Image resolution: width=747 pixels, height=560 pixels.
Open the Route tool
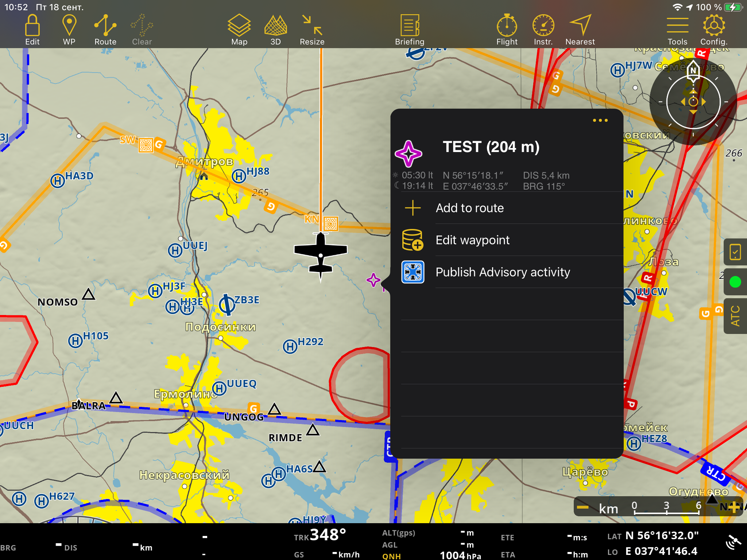[x=105, y=30]
